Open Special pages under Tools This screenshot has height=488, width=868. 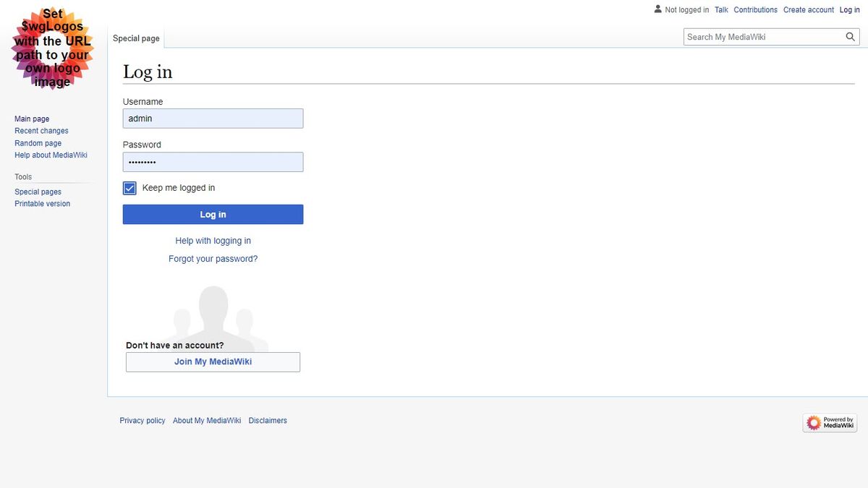(38, 191)
